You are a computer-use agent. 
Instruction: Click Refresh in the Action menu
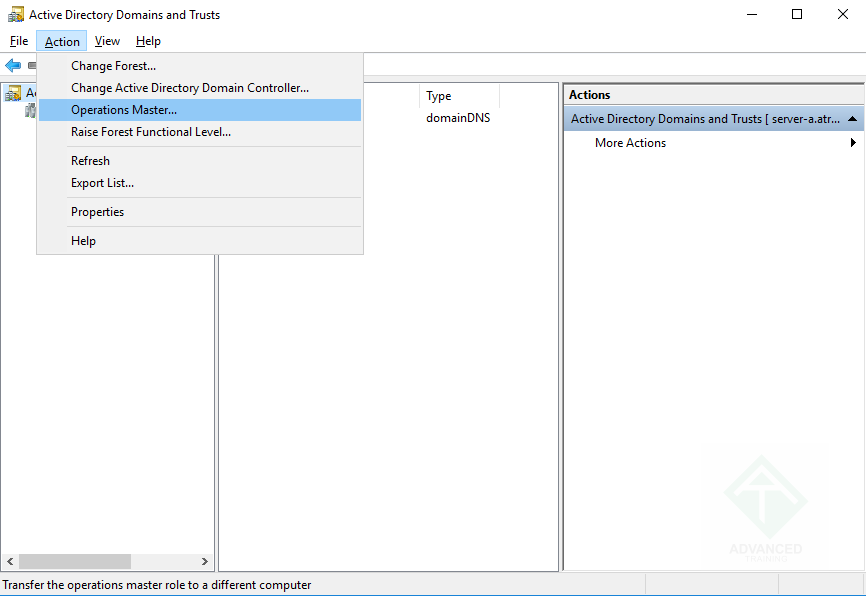pyautogui.click(x=200, y=161)
